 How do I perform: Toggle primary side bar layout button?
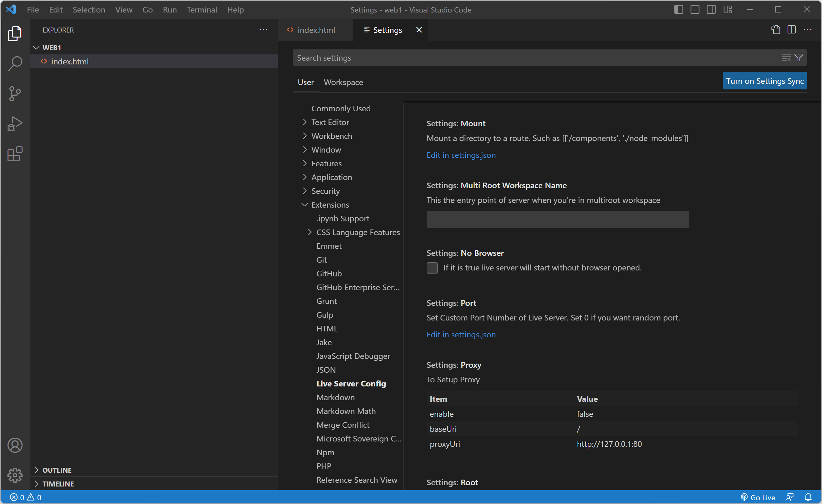pyautogui.click(x=678, y=10)
